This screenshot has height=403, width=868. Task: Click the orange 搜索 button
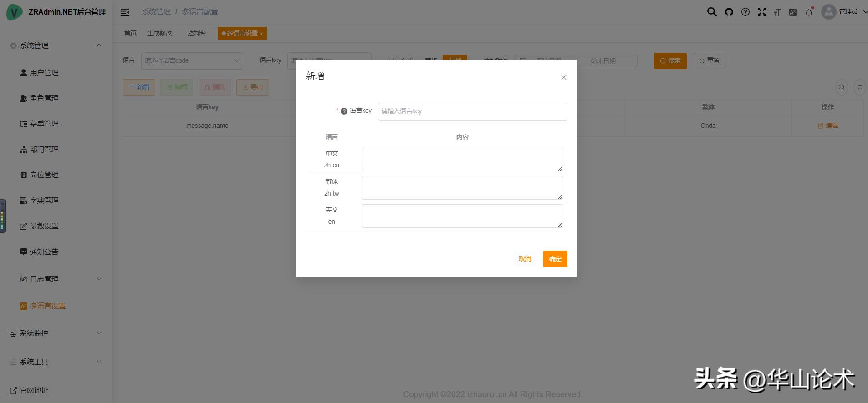point(670,60)
